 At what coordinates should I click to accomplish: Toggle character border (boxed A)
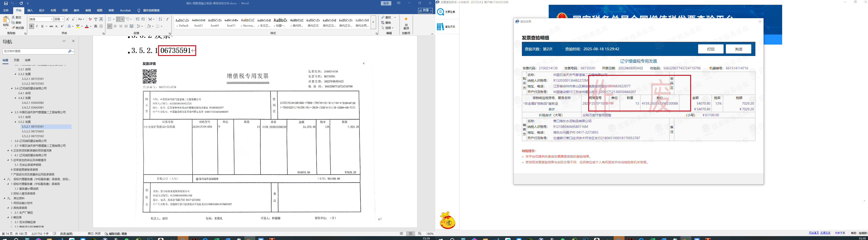coord(101,19)
